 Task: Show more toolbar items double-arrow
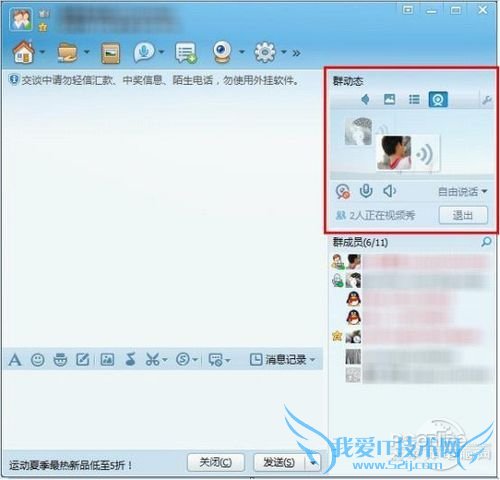pyautogui.click(x=296, y=53)
